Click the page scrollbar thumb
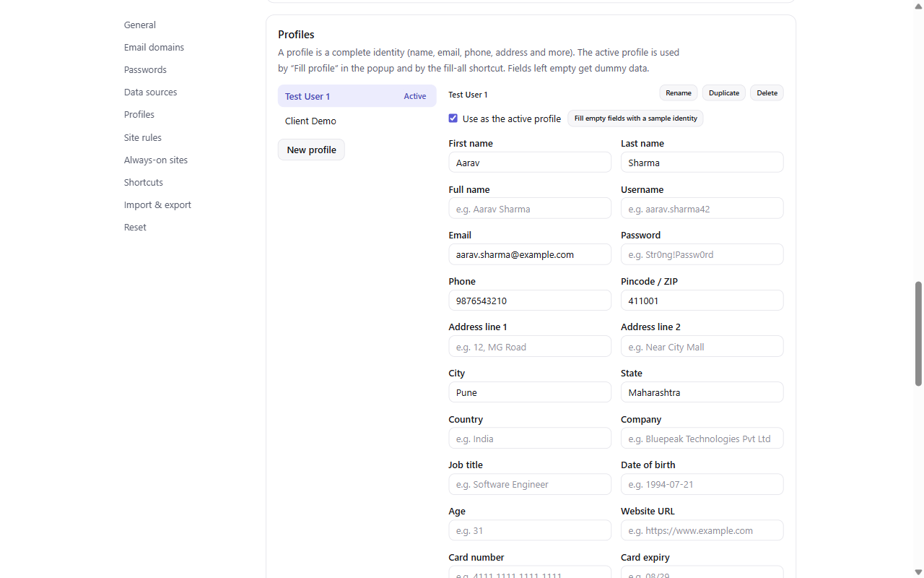The width and height of the screenshot is (924, 578). 918,334
